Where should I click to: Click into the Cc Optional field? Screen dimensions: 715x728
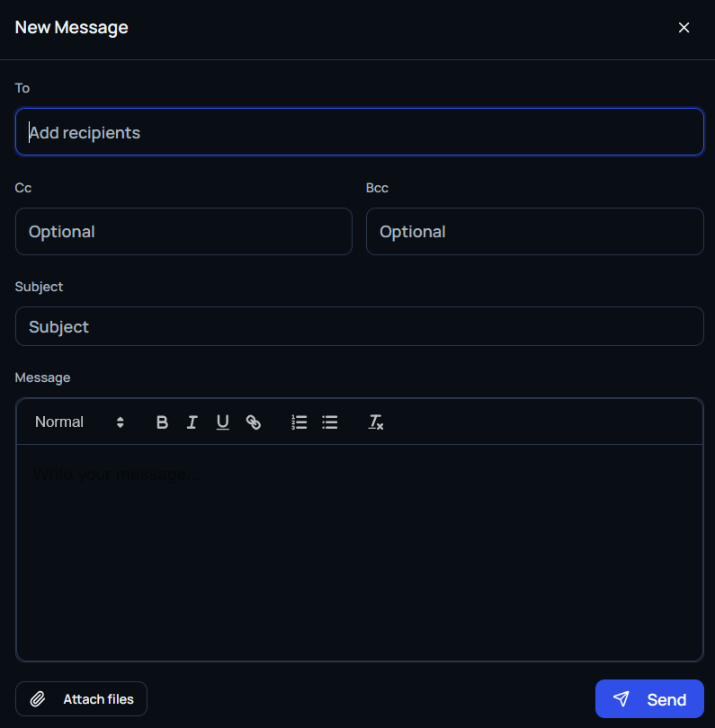[183, 232]
